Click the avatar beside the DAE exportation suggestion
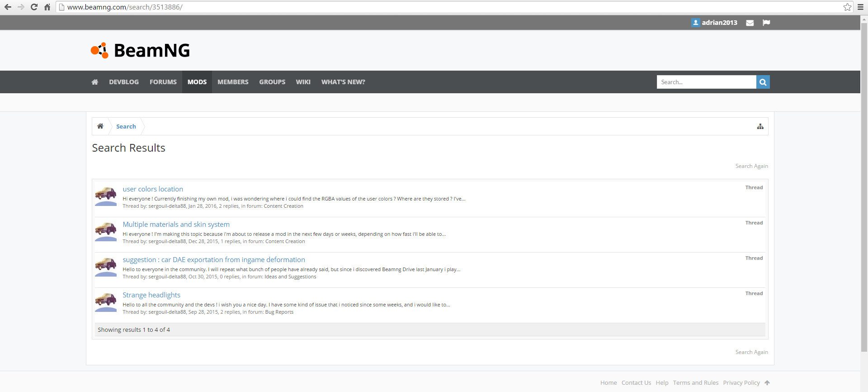This screenshot has width=868, height=392. pos(106,267)
